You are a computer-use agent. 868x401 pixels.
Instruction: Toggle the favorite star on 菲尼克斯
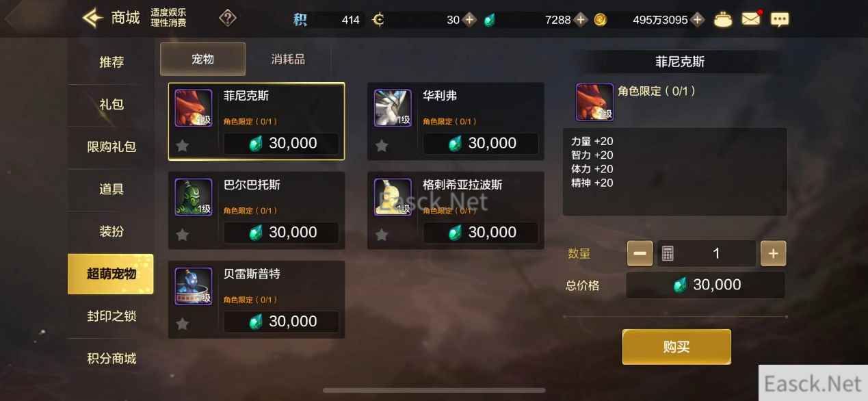click(x=183, y=145)
